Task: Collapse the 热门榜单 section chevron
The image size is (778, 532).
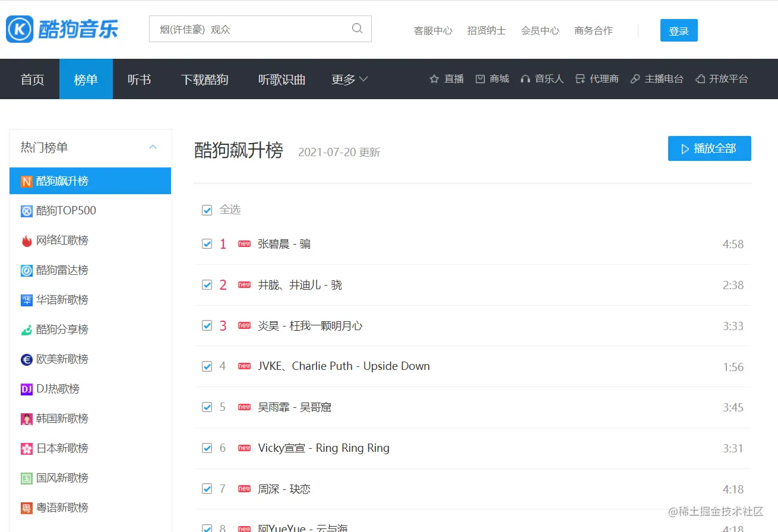Action: 153,147
